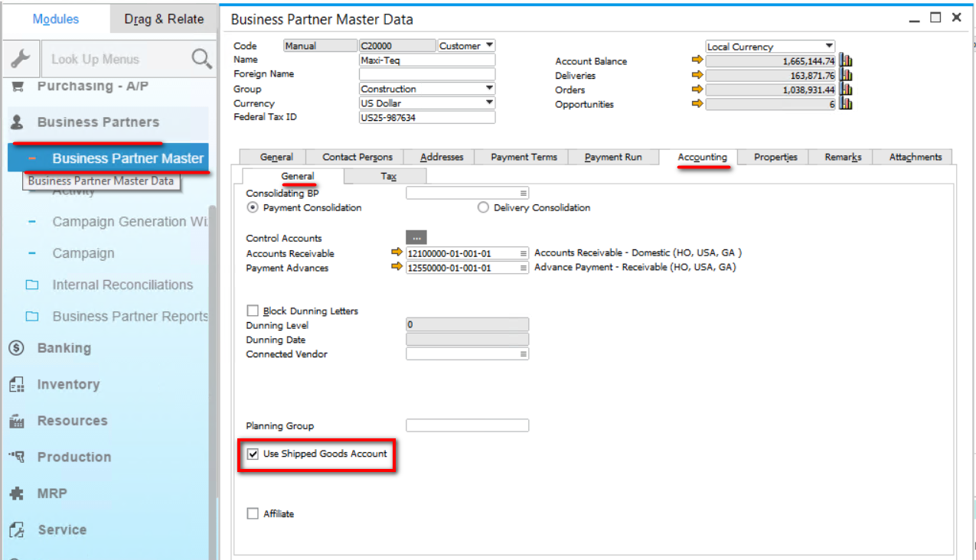The image size is (976, 560).
Task: Click the Dunning Level field
Action: click(467, 325)
